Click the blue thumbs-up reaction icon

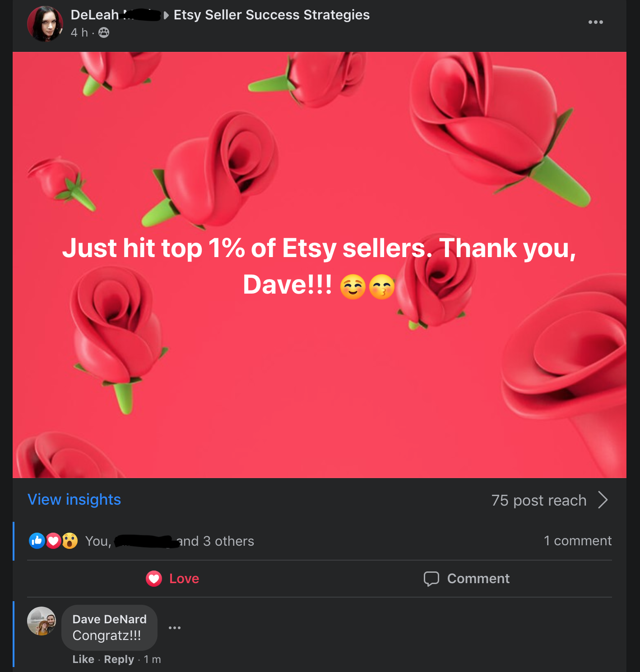(x=37, y=540)
